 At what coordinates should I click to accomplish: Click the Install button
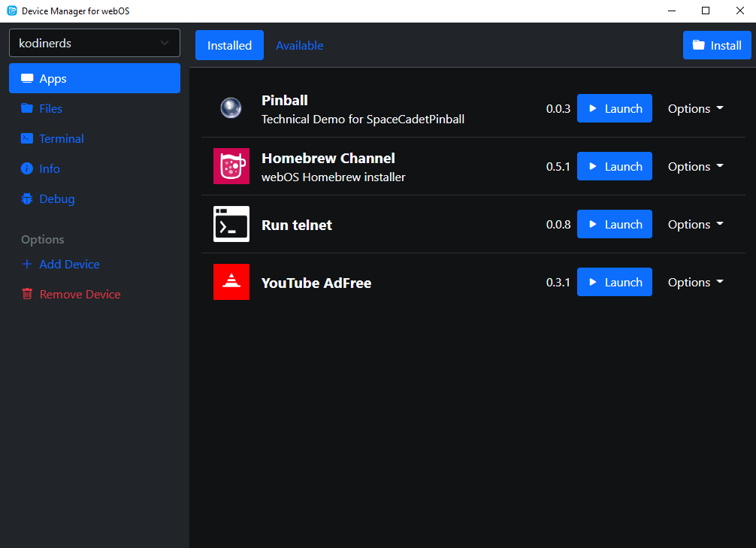pyautogui.click(x=717, y=45)
